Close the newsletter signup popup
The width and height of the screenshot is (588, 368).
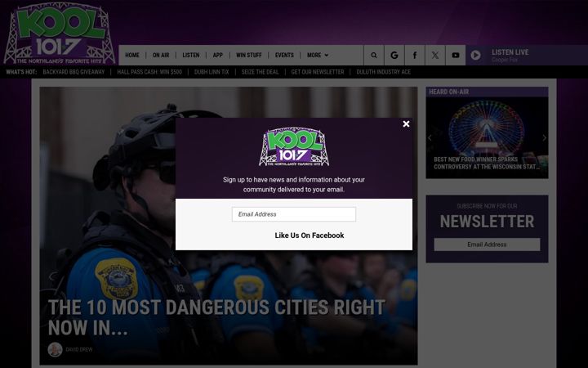coord(406,124)
